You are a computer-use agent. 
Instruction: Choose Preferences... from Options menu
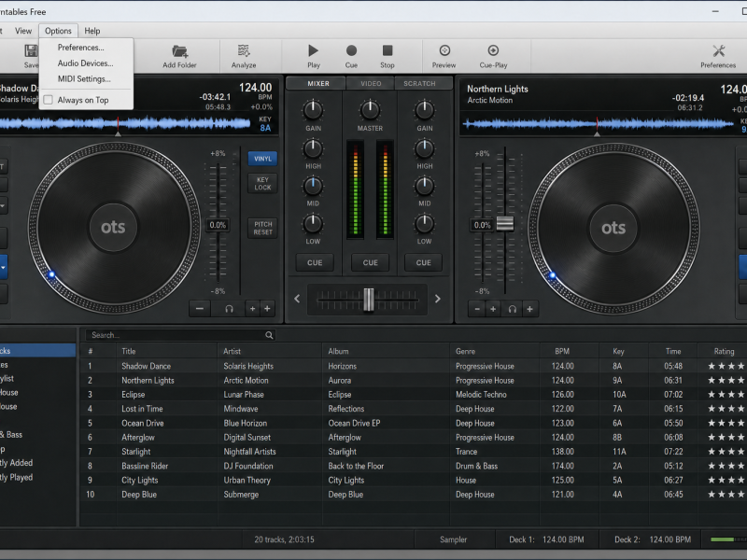pos(80,48)
